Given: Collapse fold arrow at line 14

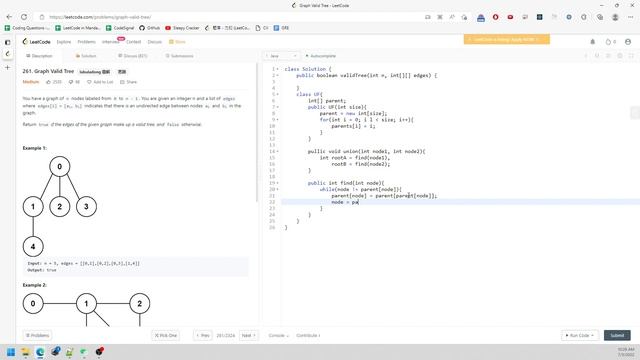Looking at the screenshot, I should click(278, 151).
